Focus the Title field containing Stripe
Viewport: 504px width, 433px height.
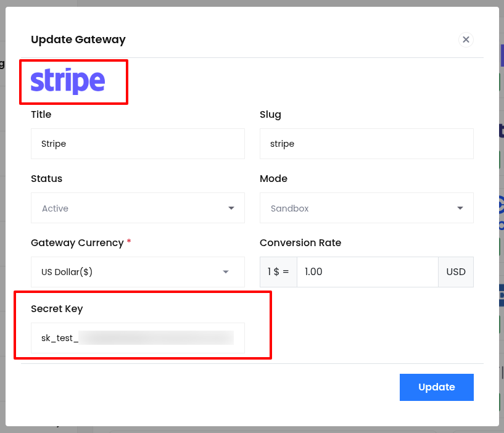pos(138,144)
